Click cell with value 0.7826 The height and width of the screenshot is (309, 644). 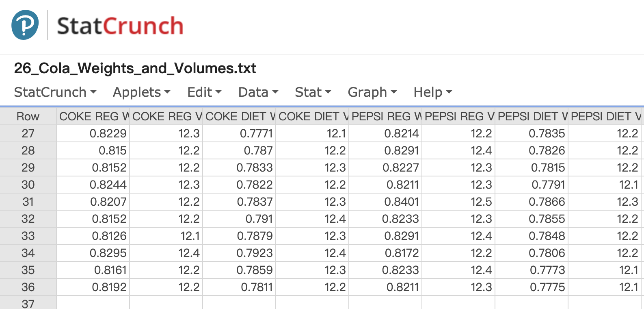[532, 150]
